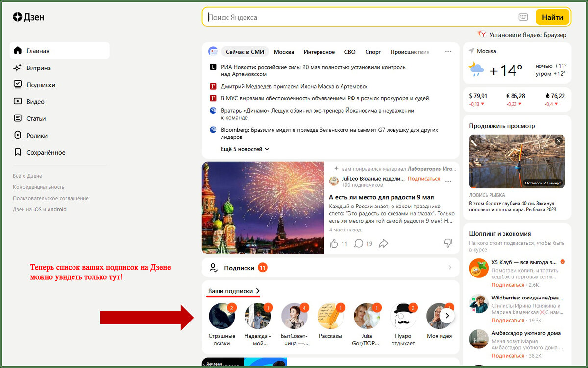Expand Подписки row right chevron

[450, 268]
